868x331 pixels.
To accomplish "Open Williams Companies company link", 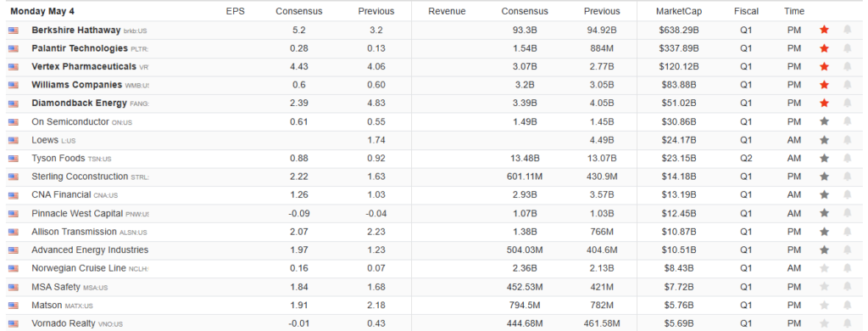I will click(x=77, y=85).
